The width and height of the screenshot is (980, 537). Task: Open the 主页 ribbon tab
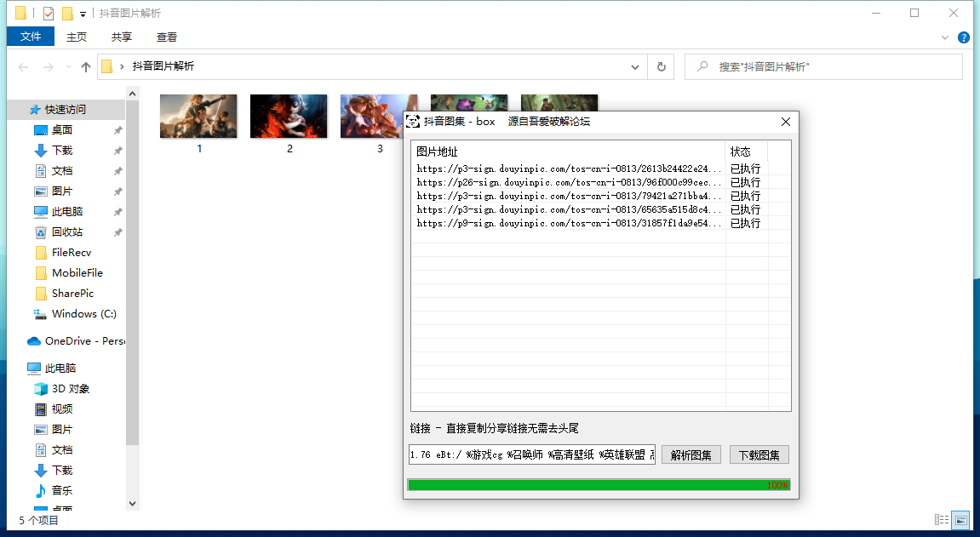coord(77,37)
